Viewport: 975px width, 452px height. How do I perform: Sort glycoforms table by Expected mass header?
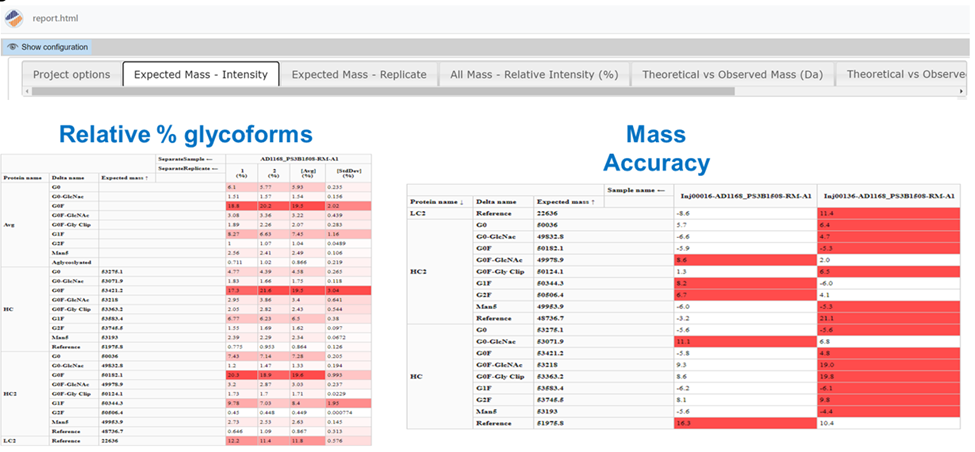click(123, 178)
